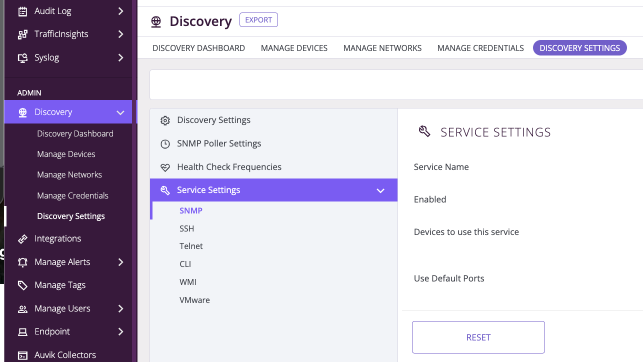Open the Manage Credentials tab
Screen dimensions: 643x362
(x=480, y=48)
